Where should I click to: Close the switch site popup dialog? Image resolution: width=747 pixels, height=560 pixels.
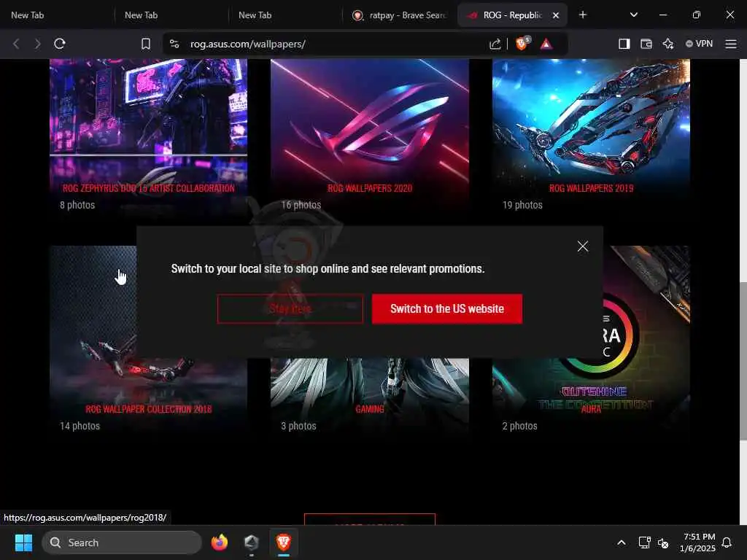click(x=583, y=246)
